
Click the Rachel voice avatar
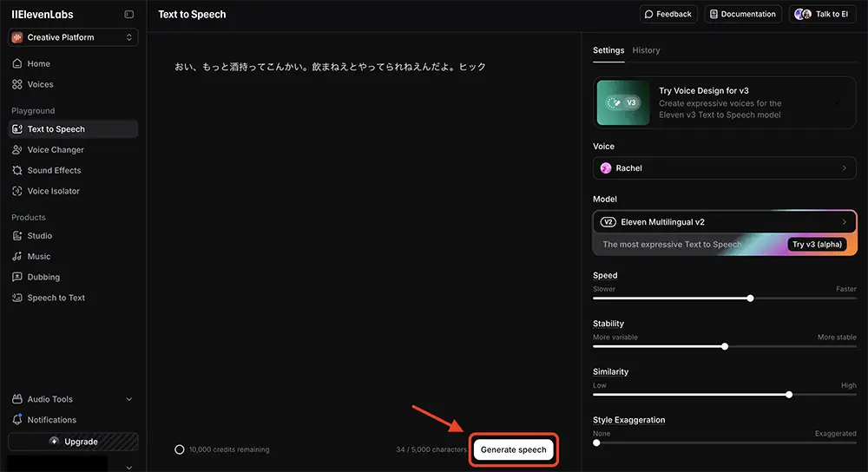606,168
